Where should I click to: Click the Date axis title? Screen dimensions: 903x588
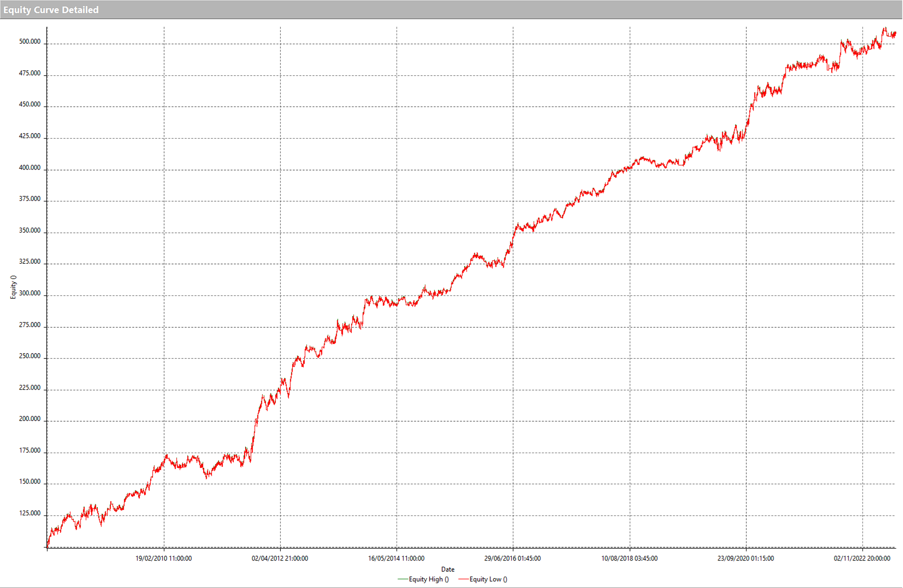click(447, 569)
